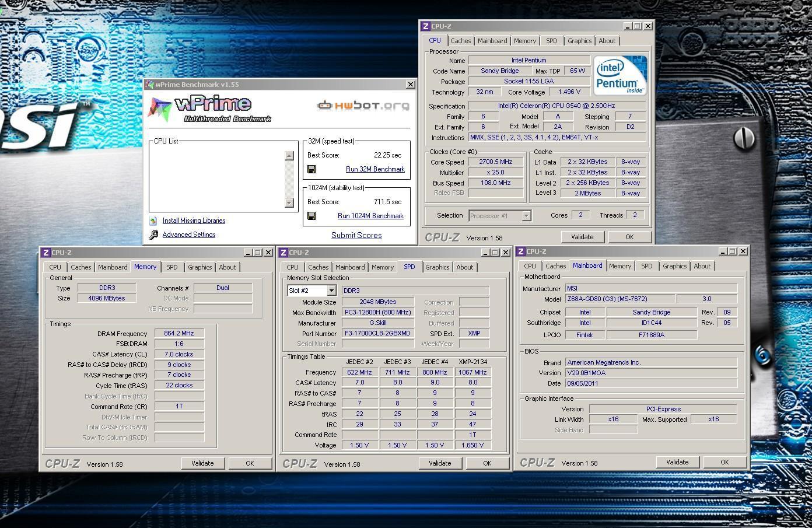Viewport: 812px width, 528px height.
Task: Click OK in SPD window
Action: point(487,463)
